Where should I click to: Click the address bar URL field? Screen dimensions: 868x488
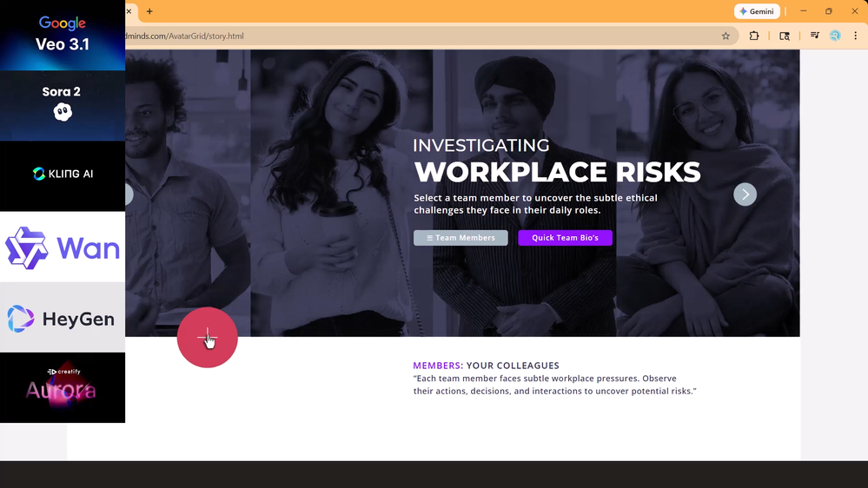point(421,36)
